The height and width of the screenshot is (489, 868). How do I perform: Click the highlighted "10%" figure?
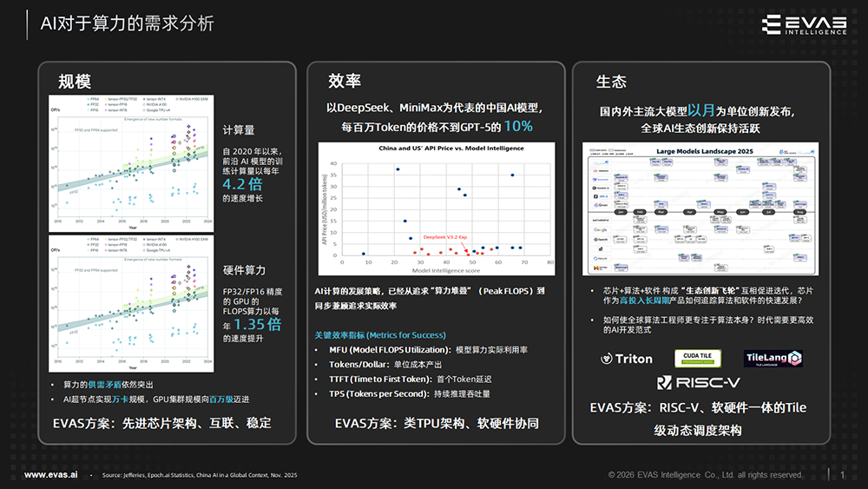click(x=518, y=126)
